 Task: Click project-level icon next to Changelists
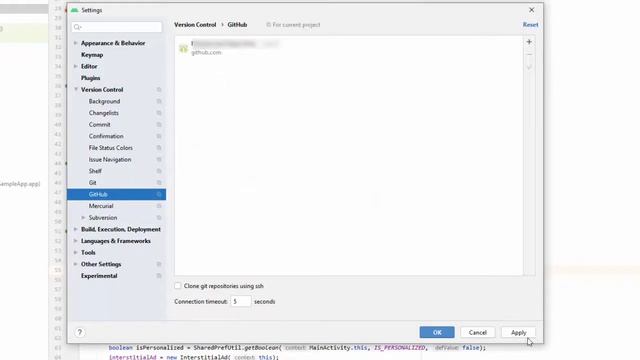(x=159, y=113)
